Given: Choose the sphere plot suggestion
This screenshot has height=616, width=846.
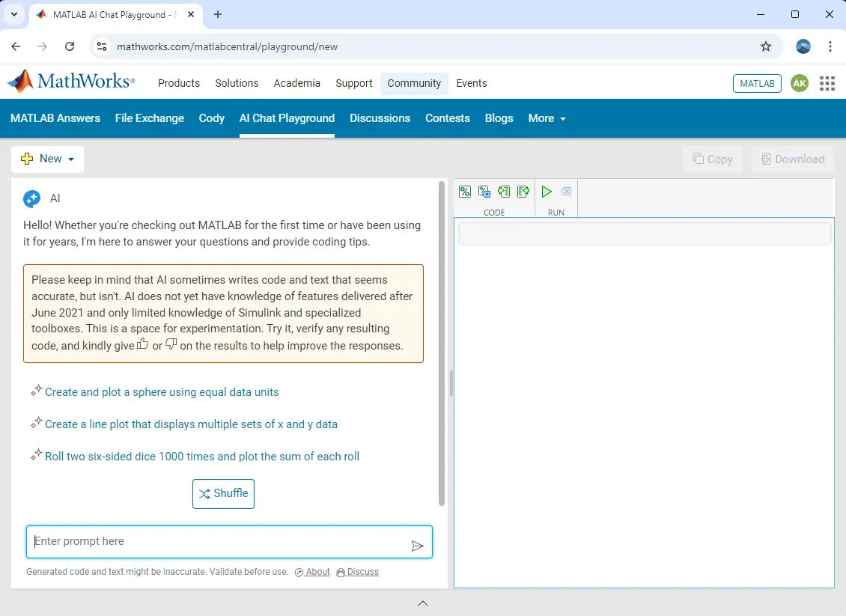Looking at the screenshot, I should click(x=161, y=392).
